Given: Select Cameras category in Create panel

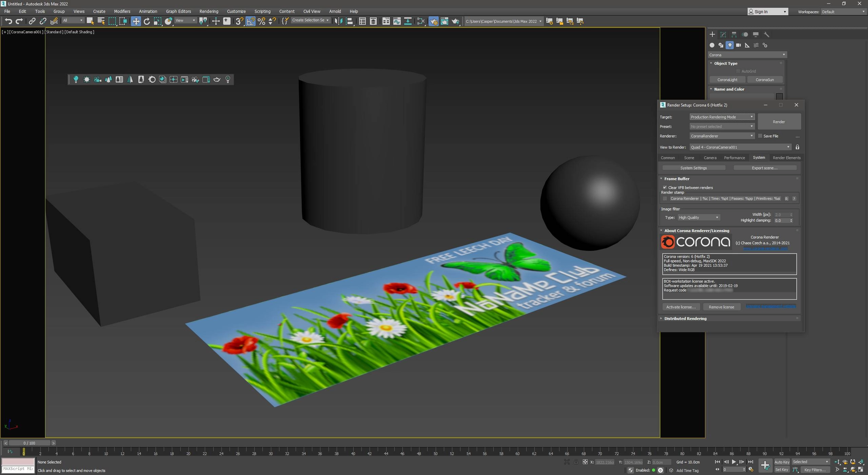Looking at the screenshot, I should [738, 45].
